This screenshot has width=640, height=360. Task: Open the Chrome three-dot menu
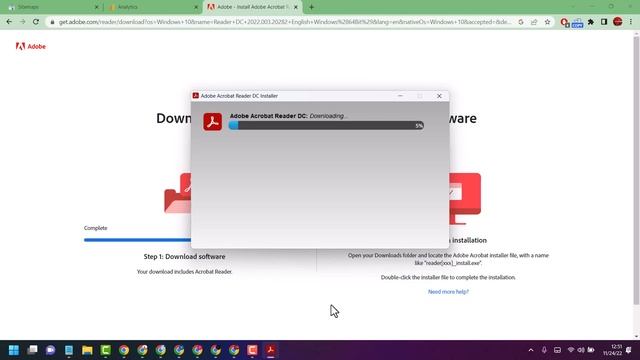point(631,22)
